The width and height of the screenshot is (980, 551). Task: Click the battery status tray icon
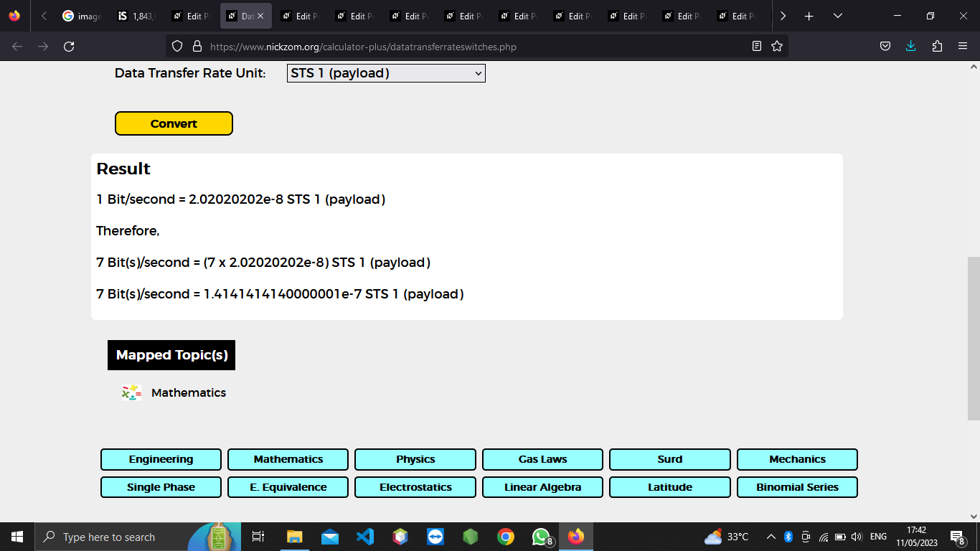click(x=840, y=537)
